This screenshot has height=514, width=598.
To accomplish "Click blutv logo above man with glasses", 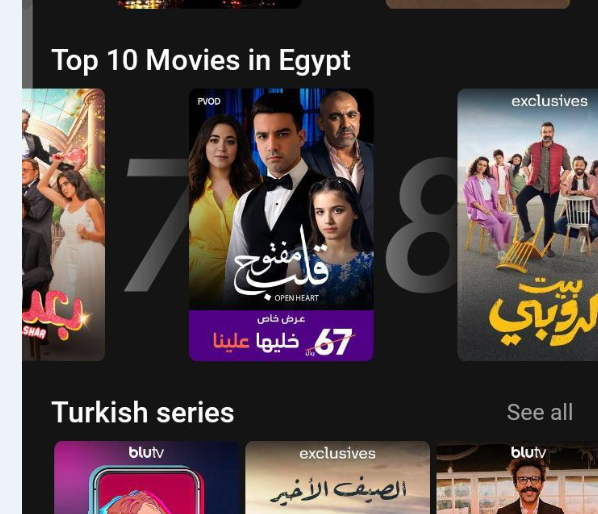I will tap(528, 453).
